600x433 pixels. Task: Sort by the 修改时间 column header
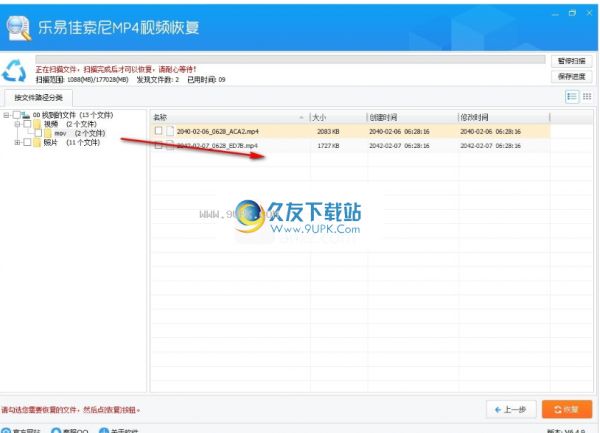pyautogui.click(x=504, y=117)
